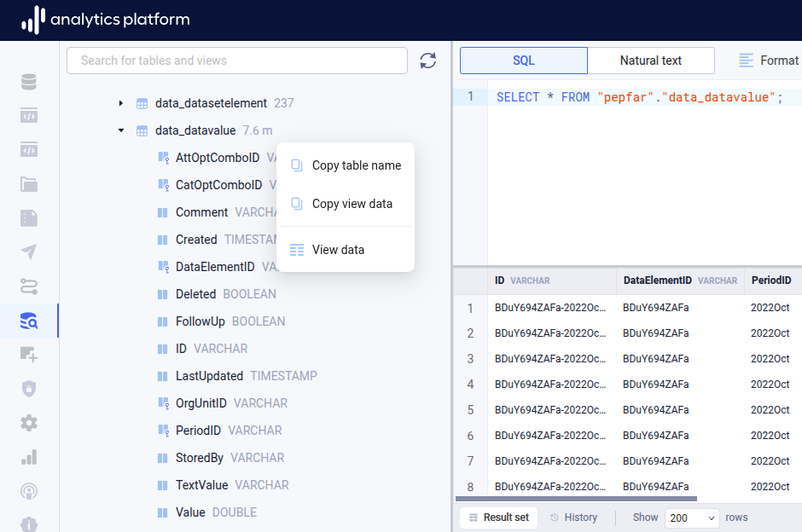Click the paper plane send icon

coord(28,252)
